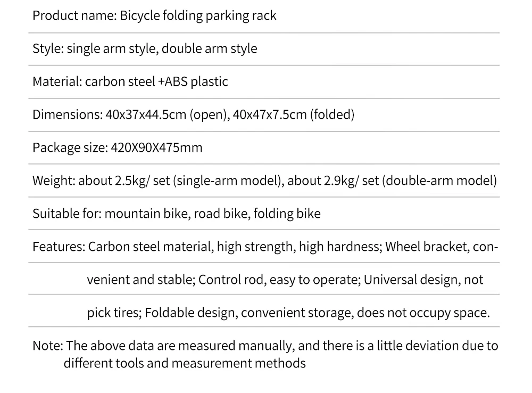This screenshot has height=393, width=532.
Task: Click the 'Product name: Bicycle folding parking rack' line
Action: [x=154, y=15]
